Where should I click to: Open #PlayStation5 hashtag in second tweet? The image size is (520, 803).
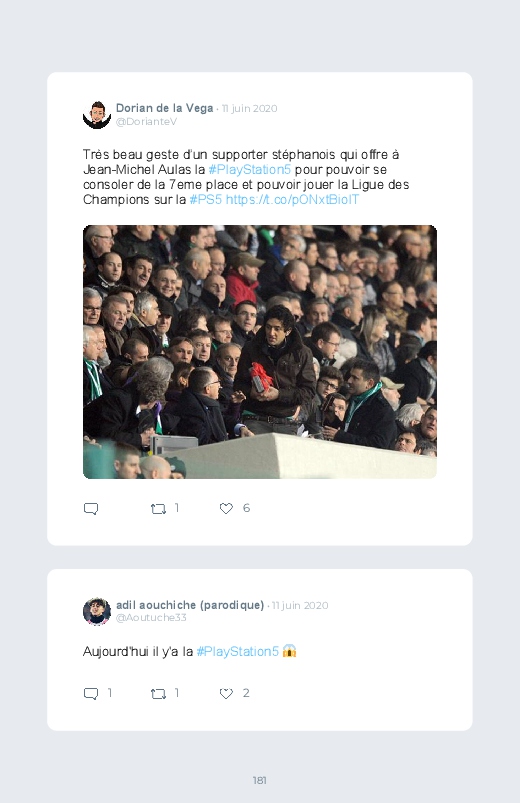[238, 651]
